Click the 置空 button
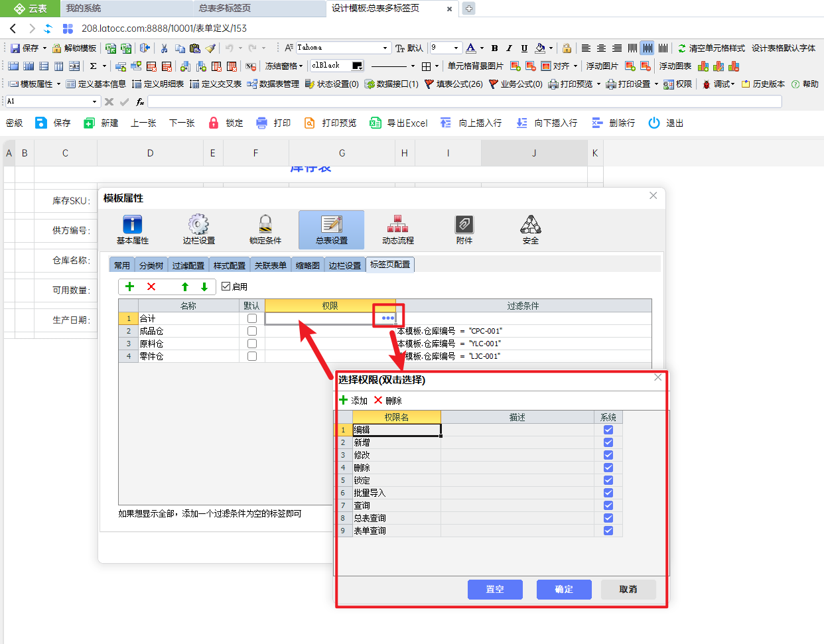Viewport: 824px width, 644px height. pyautogui.click(x=495, y=589)
